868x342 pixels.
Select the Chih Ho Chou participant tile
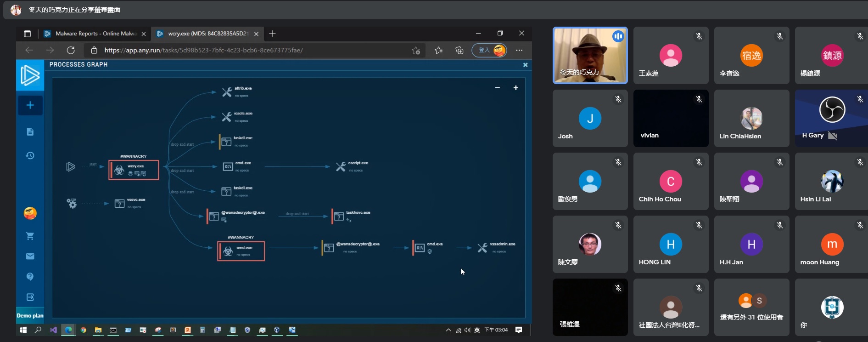[x=671, y=181]
